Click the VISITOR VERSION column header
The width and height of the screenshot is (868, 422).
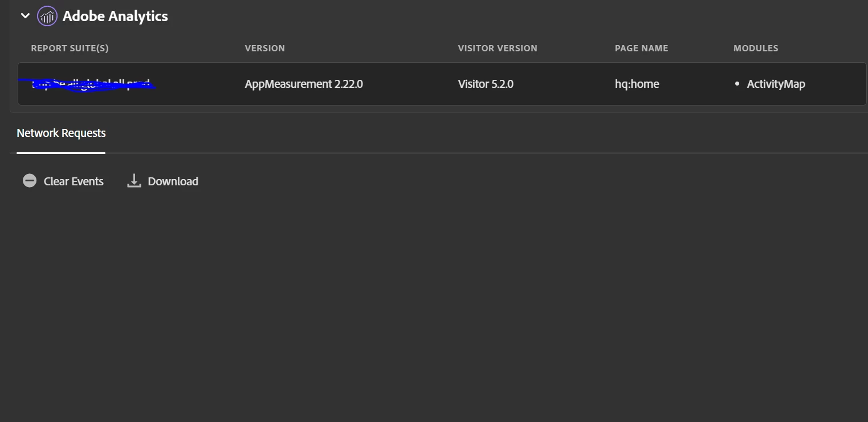[x=498, y=48]
